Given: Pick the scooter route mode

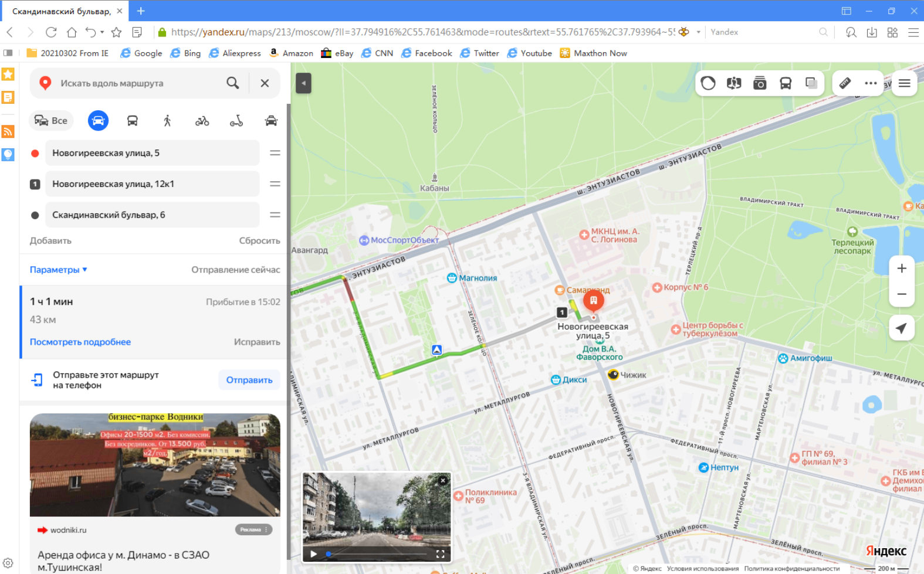Looking at the screenshot, I should click(x=236, y=121).
